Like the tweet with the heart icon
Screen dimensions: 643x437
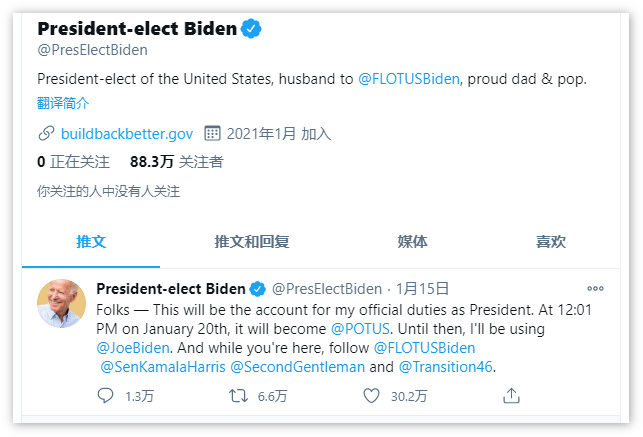point(371,396)
